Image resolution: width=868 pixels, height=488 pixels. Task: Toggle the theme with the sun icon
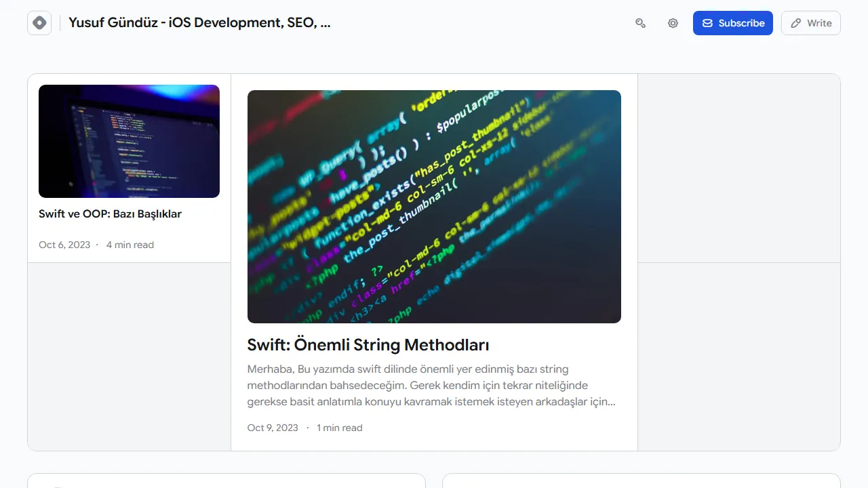click(x=673, y=23)
